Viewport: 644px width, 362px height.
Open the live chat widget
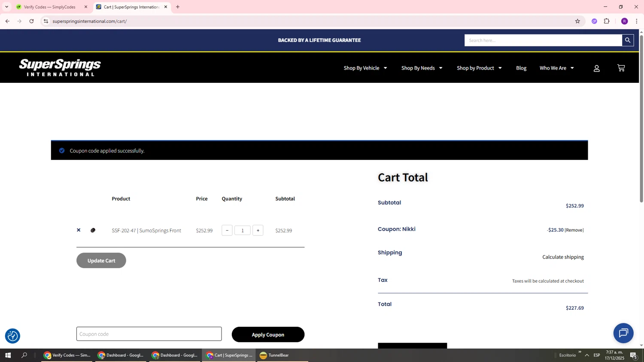click(x=623, y=333)
